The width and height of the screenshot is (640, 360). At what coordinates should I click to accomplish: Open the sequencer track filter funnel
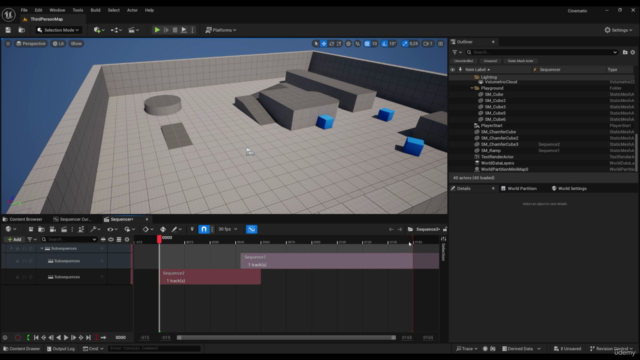tap(31, 240)
